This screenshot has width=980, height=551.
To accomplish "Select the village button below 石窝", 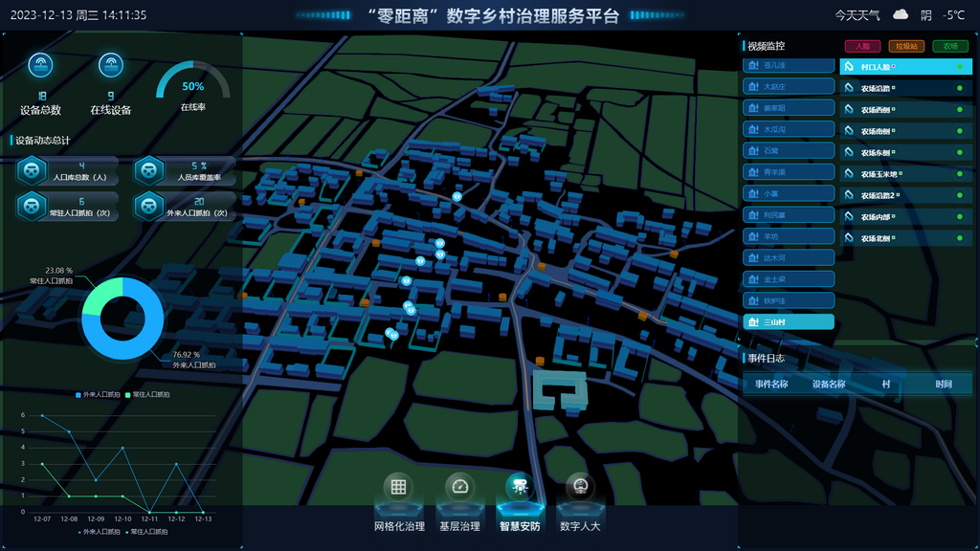I will tap(789, 172).
